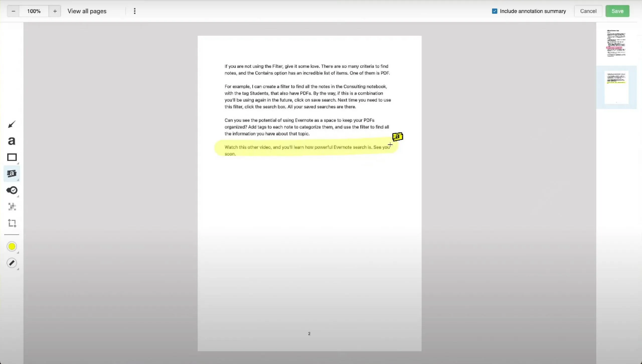
Task: Click the Save button
Action: [x=617, y=11]
